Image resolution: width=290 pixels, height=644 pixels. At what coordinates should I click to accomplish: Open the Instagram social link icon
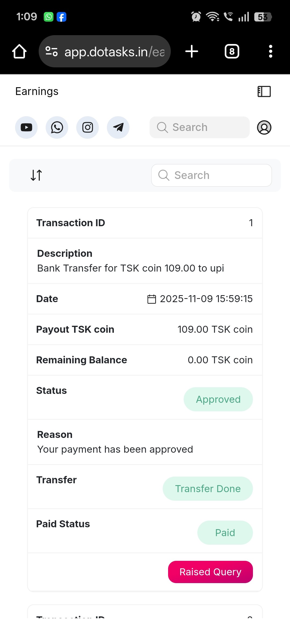point(88,127)
